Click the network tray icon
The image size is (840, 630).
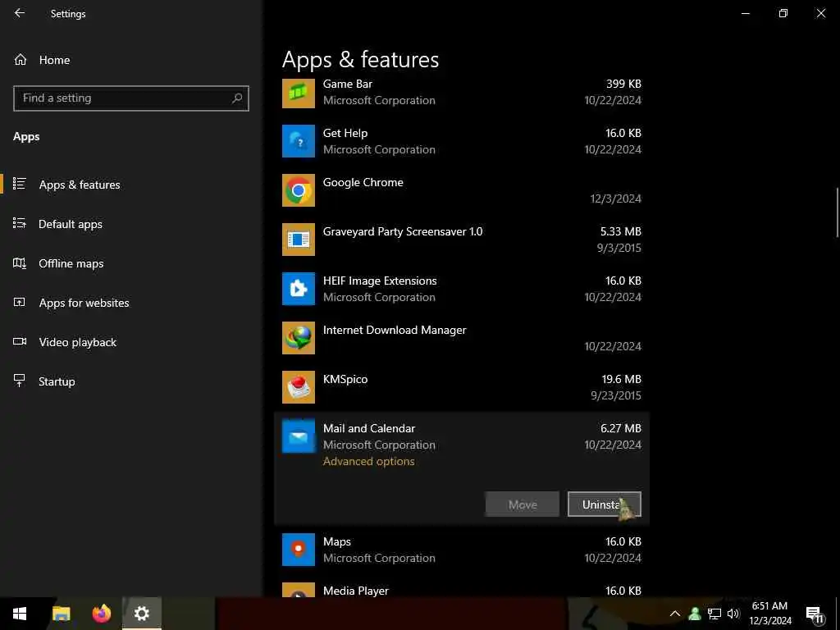click(x=714, y=614)
